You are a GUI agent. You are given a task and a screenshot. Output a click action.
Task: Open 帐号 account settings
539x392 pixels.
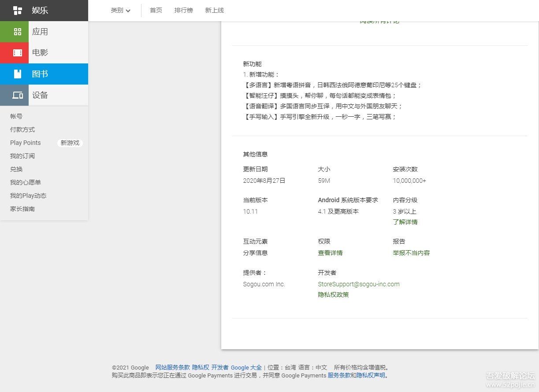pos(16,116)
